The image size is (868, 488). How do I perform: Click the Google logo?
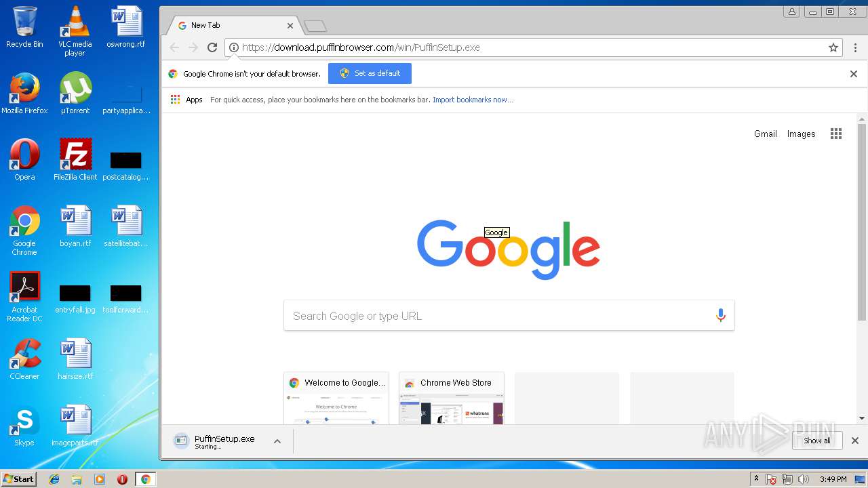(x=509, y=249)
